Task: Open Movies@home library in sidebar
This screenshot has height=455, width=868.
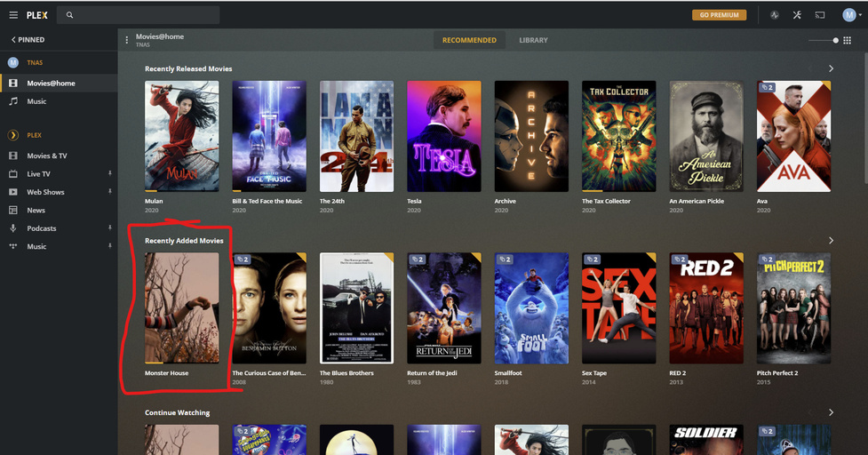Action: 59,83
